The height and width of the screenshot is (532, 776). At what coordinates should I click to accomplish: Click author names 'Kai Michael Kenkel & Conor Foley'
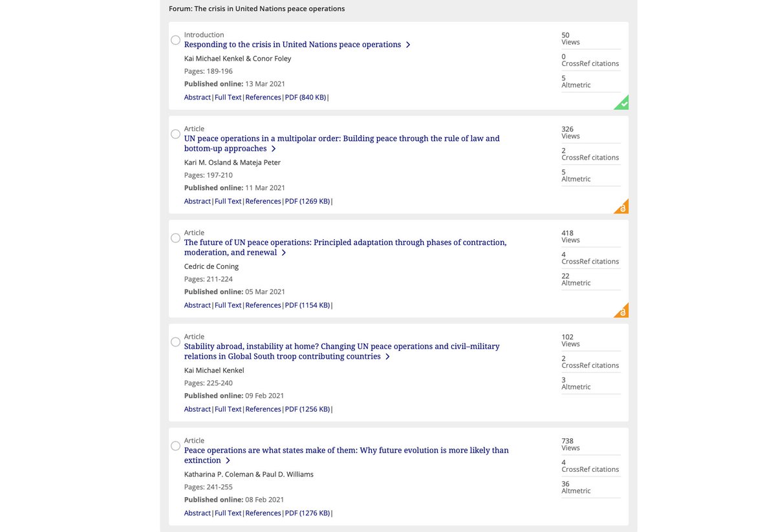click(x=238, y=59)
